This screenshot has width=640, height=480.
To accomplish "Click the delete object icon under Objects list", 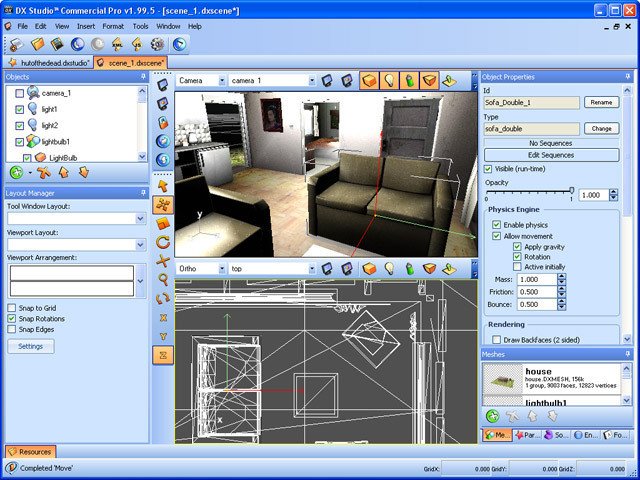I will coord(44,172).
